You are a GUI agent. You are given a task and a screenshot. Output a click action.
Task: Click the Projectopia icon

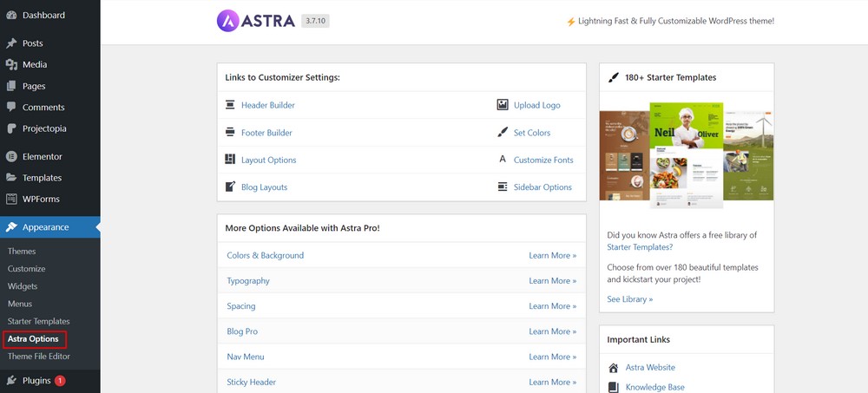[11, 128]
